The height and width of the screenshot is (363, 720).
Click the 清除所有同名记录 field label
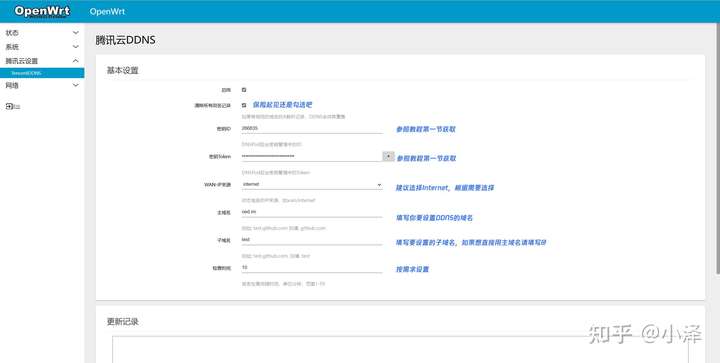pos(213,106)
